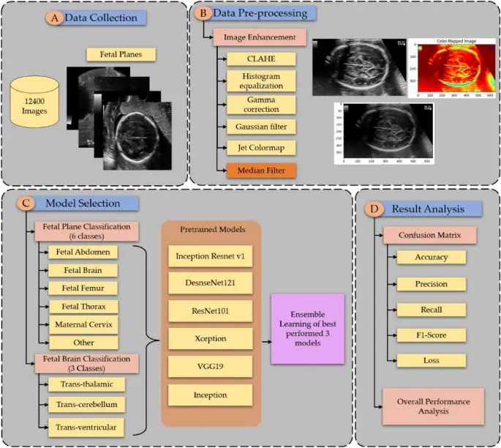Open the Model Selection header
501x448 pixels.
pos(83,203)
